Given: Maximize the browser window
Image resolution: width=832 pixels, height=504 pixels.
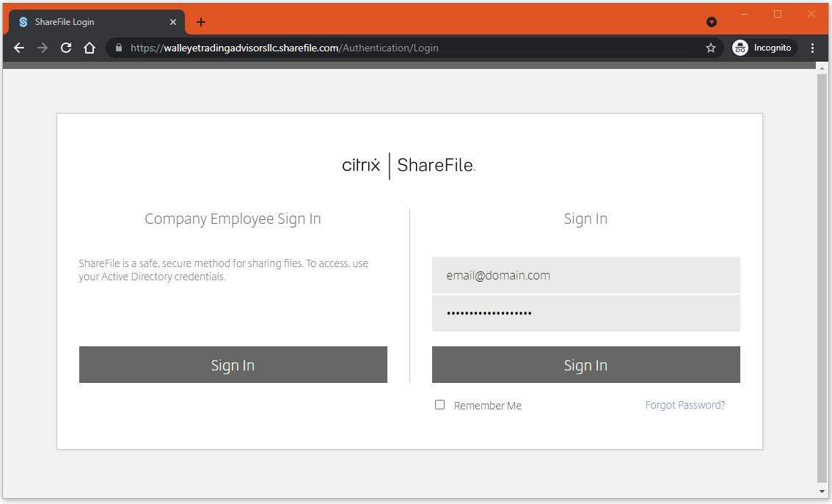Looking at the screenshot, I should (778, 15).
